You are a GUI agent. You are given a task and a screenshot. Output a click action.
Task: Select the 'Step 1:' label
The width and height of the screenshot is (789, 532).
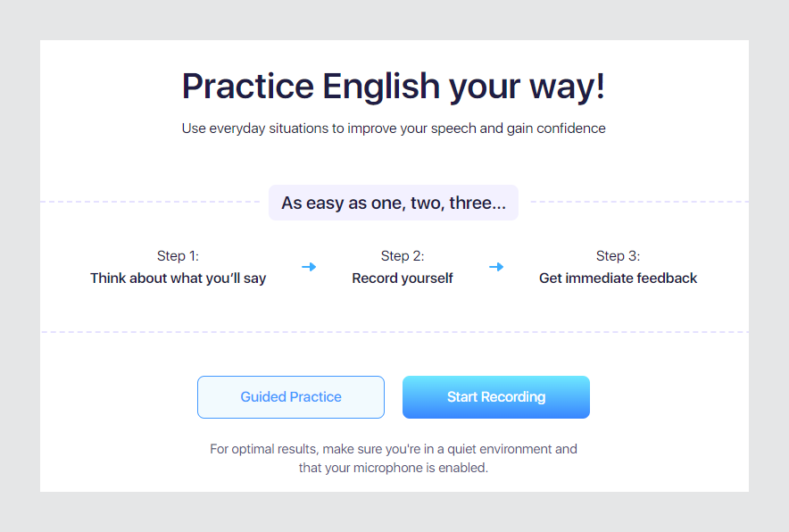point(179,255)
